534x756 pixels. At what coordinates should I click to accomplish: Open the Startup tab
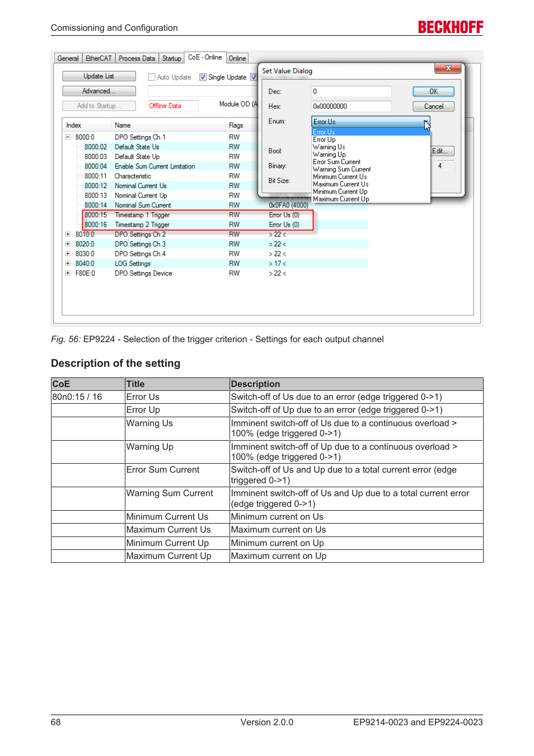(172, 58)
